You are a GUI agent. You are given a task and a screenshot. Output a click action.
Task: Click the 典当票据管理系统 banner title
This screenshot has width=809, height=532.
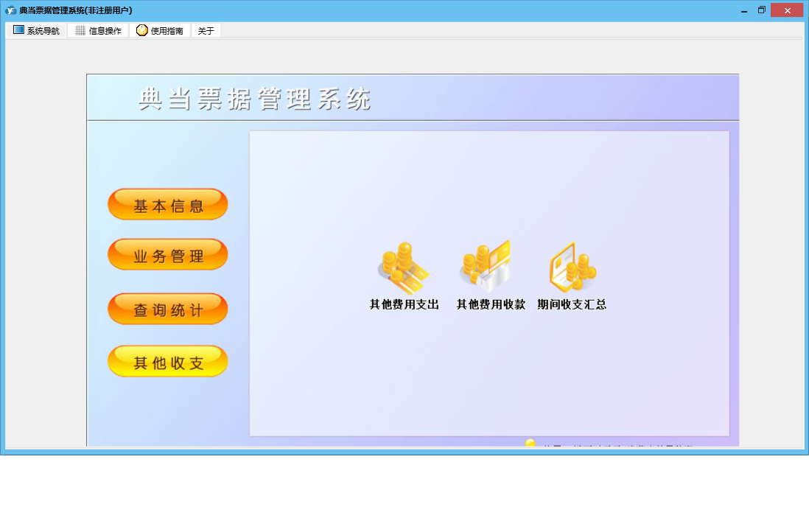tap(254, 99)
